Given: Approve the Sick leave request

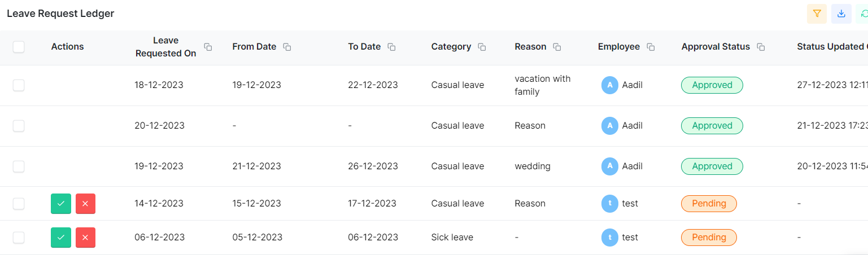Looking at the screenshot, I should point(61,238).
